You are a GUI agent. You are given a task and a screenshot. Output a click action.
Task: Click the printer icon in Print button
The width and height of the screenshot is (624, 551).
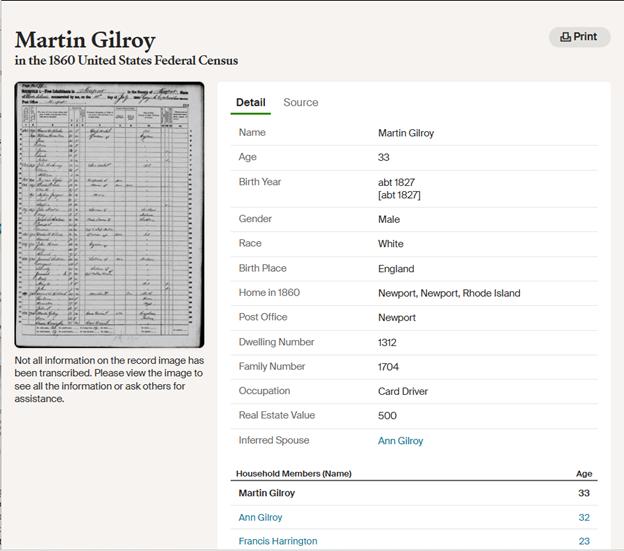566,37
